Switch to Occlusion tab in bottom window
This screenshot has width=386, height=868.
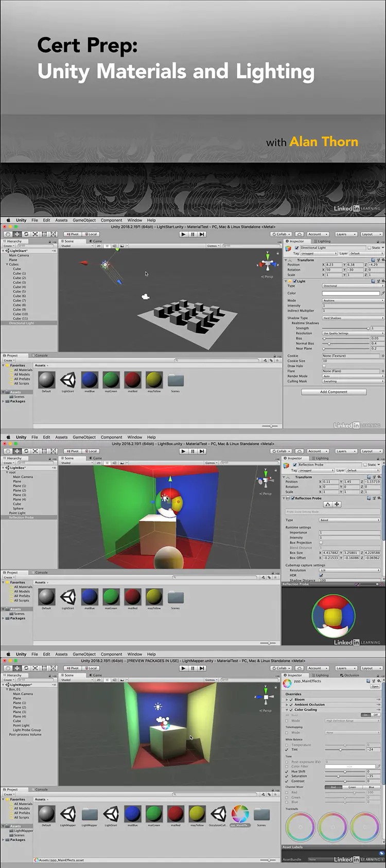(x=349, y=675)
